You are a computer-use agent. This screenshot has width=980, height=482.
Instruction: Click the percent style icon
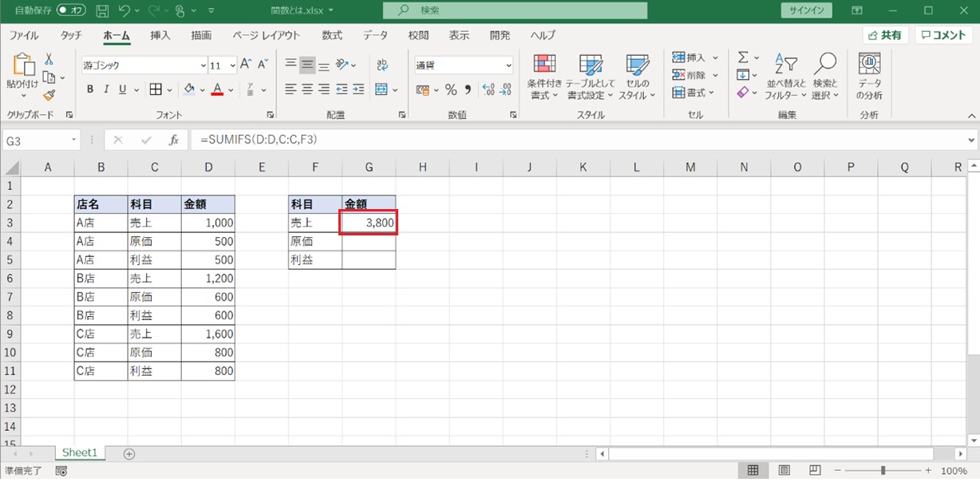451,89
